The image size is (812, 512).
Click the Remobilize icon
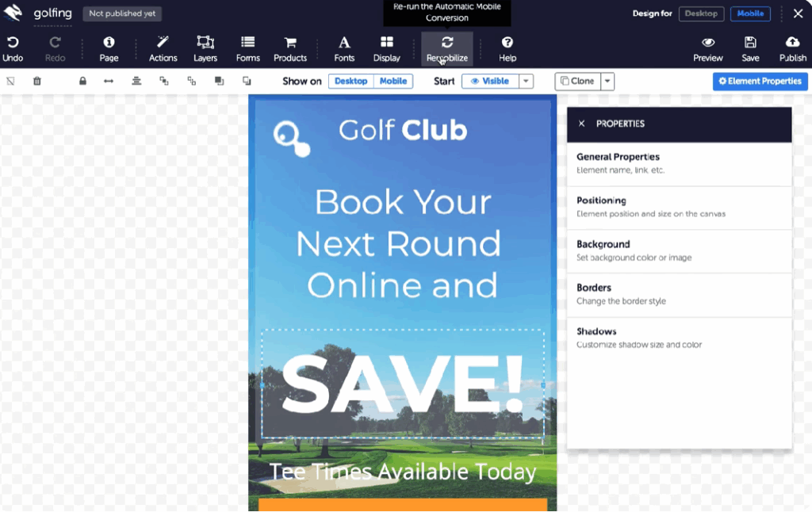[x=447, y=43]
